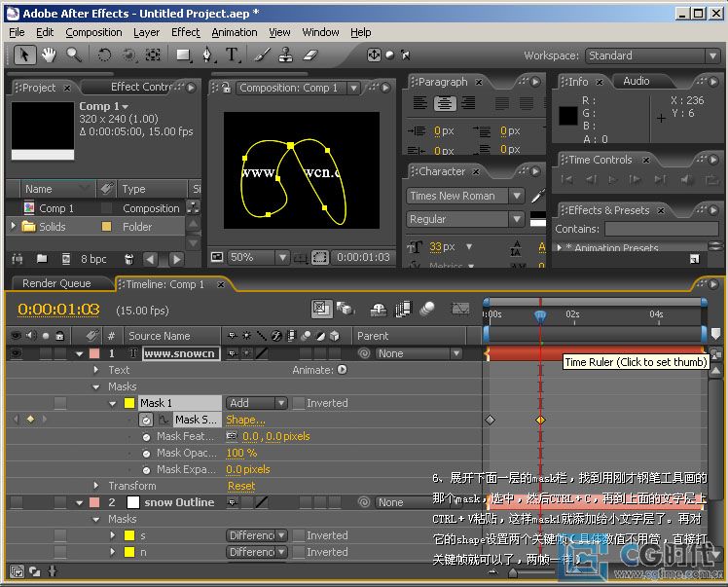Select the Rotation tool
The width and height of the screenshot is (728, 587).
pyautogui.click(x=104, y=55)
